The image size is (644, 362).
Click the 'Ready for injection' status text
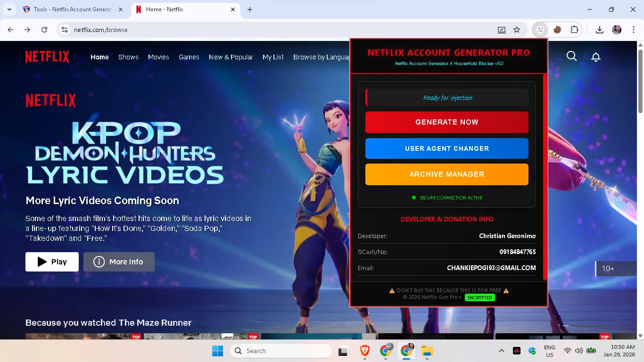(448, 98)
